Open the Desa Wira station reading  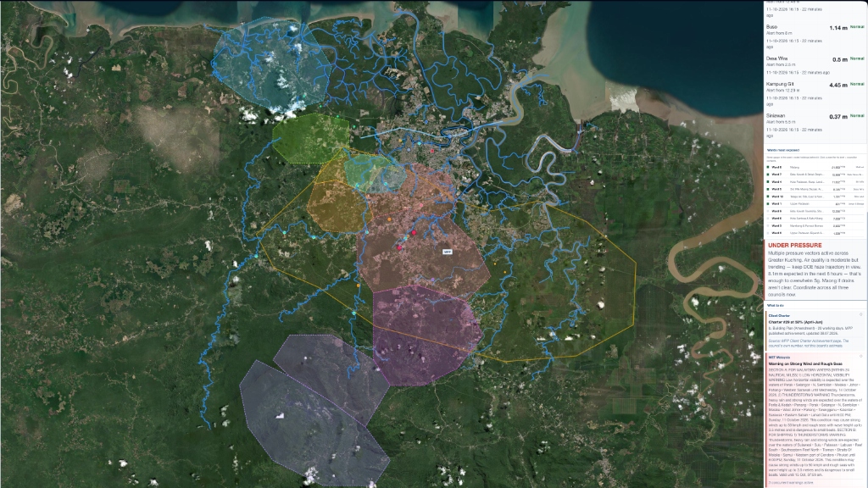pyautogui.click(x=815, y=65)
